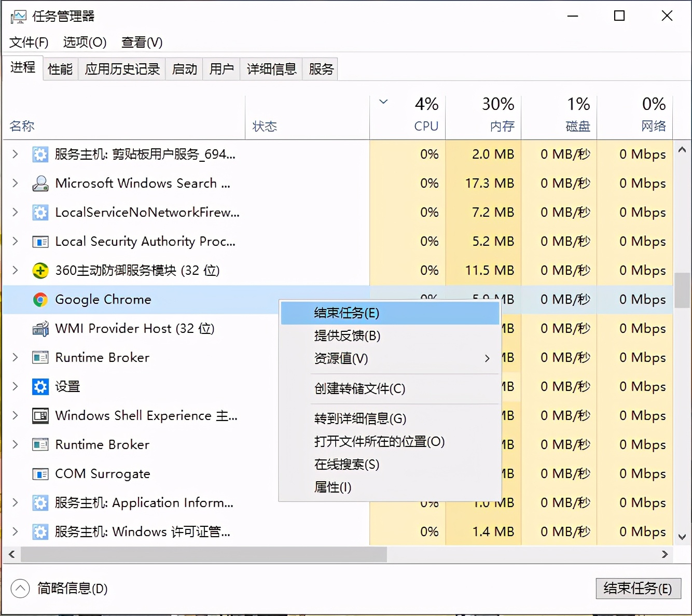Click the 360主动防御服务模块 icon
The image size is (692, 616).
(40, 270)
